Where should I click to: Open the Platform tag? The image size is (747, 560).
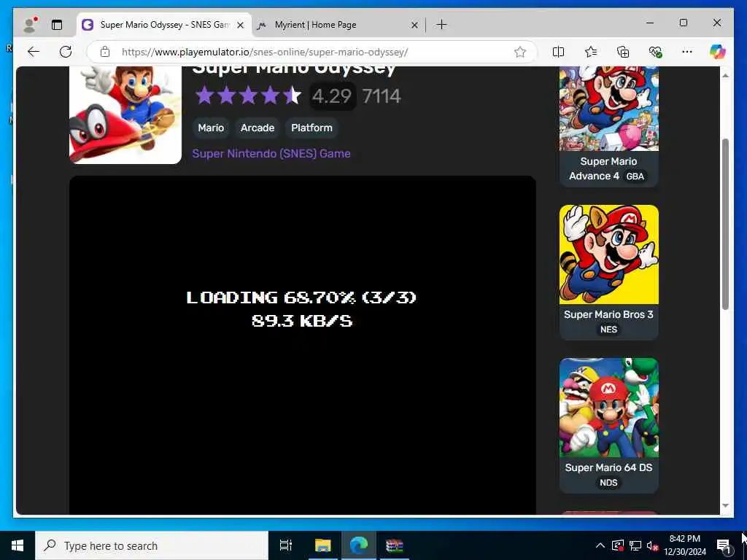pyautogui.click(x=311, y=128)
